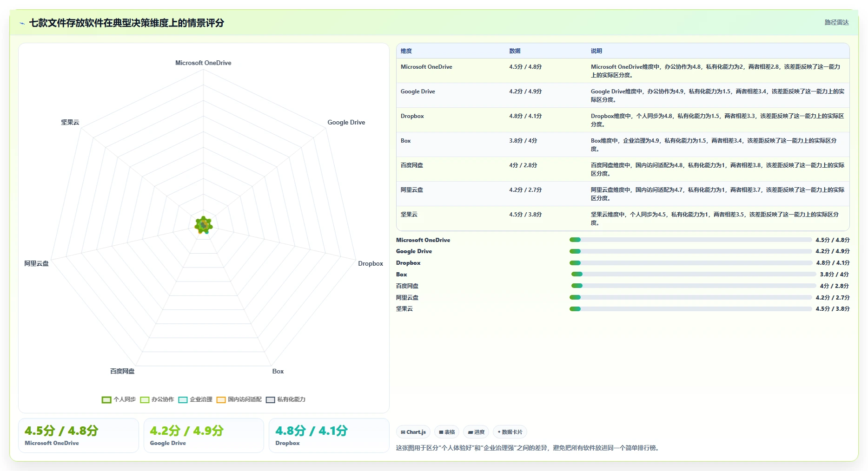Click radar axis label 百度网盘

122,371
